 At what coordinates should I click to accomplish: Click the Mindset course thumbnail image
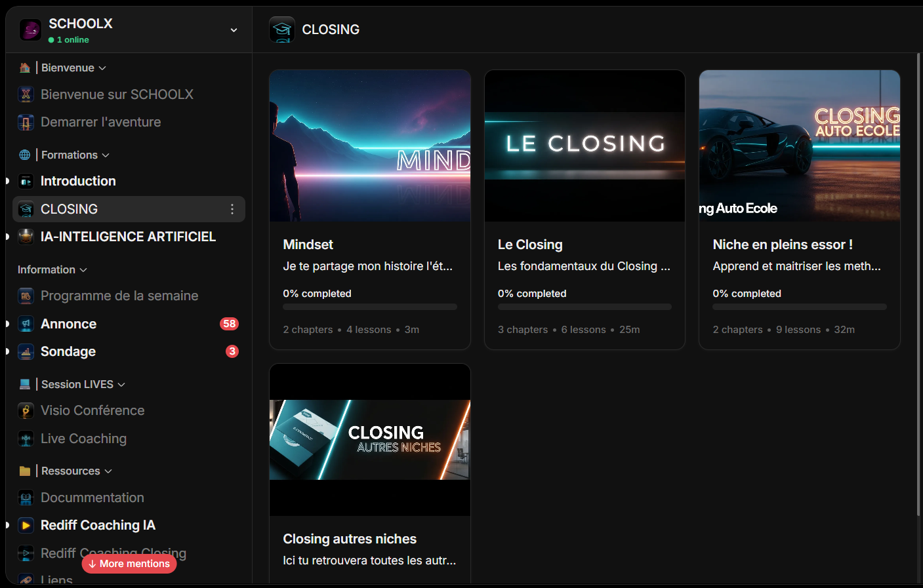370,146
